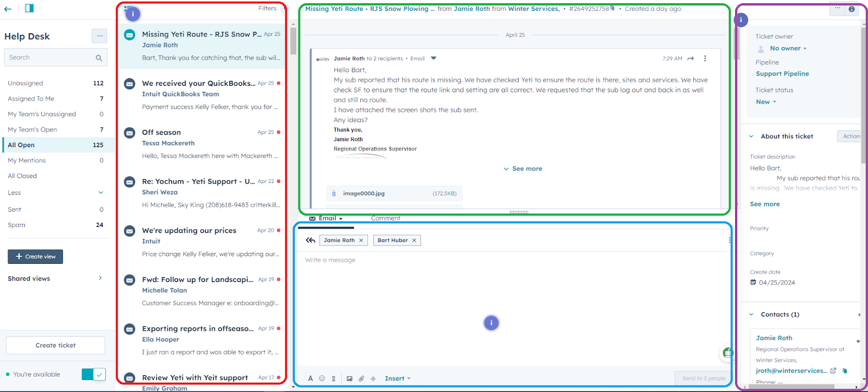The height and width of the screenshot is (392, 868).
Task: Click the reply-all arrows icon
Action: (310, 240)
